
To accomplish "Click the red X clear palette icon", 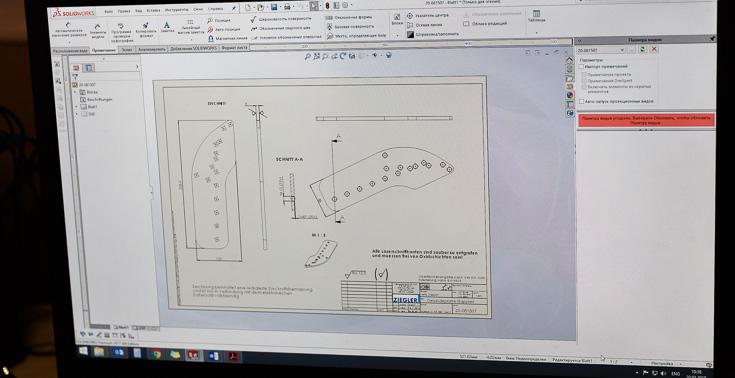I will (653, 49).
